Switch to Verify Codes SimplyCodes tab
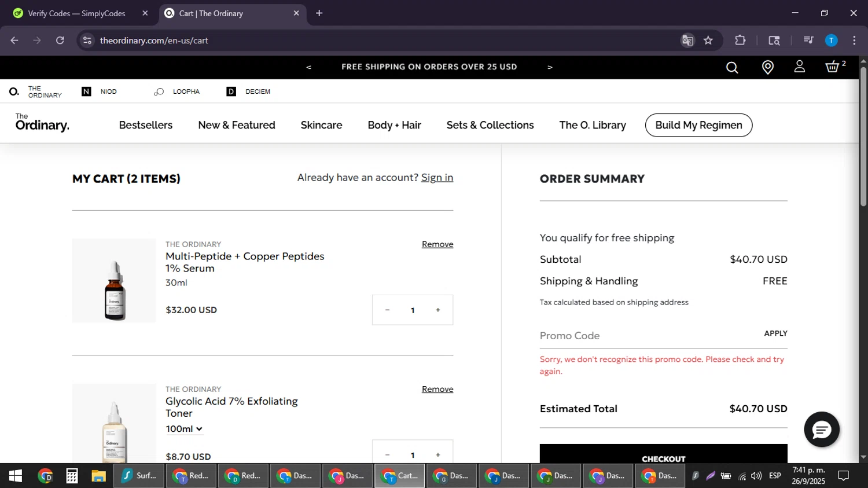868x488 pixels. coord(77,13)
